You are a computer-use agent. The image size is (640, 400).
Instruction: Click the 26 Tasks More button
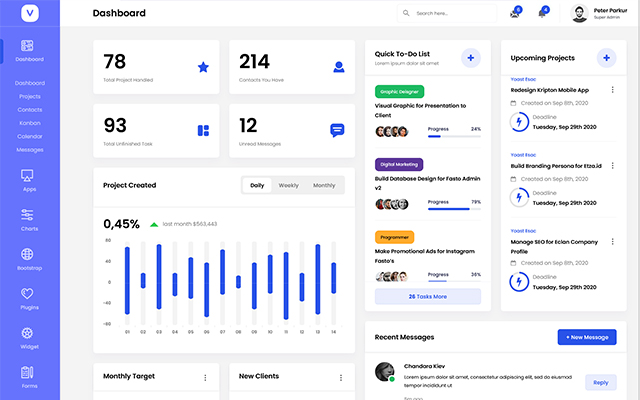[x=427, y=297]
